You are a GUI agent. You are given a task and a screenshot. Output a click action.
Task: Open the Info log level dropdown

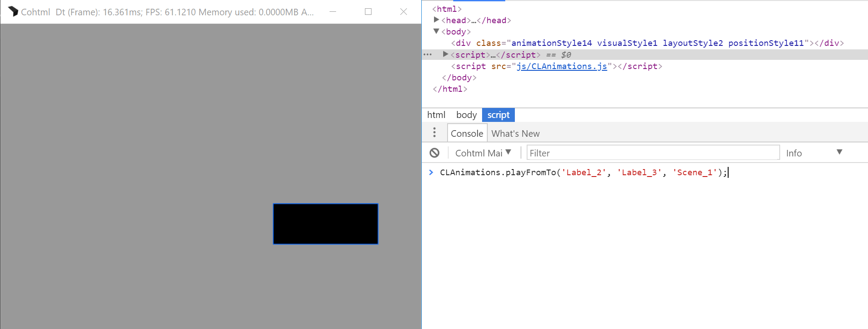tap(814, 153)
